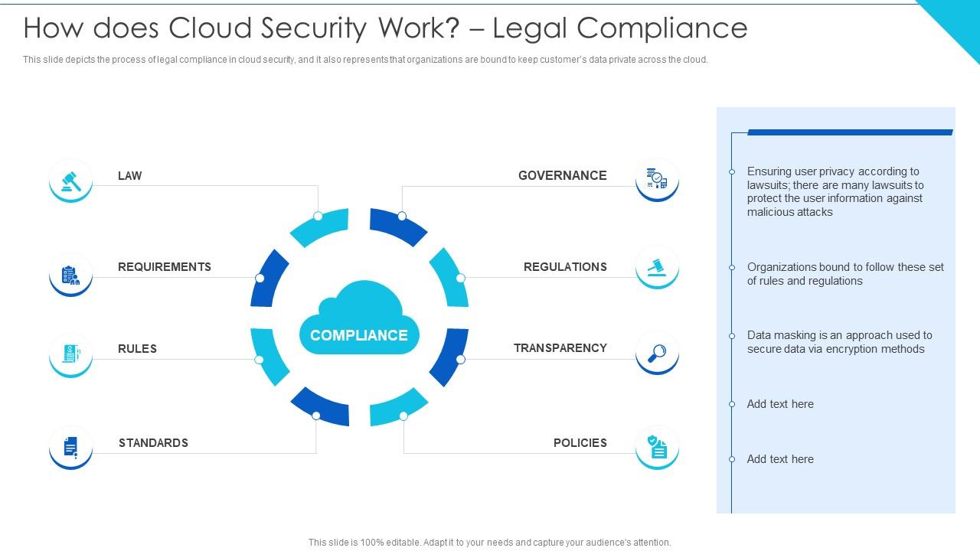Click the GOVERNANCE checklist icon

coord(657,181)
